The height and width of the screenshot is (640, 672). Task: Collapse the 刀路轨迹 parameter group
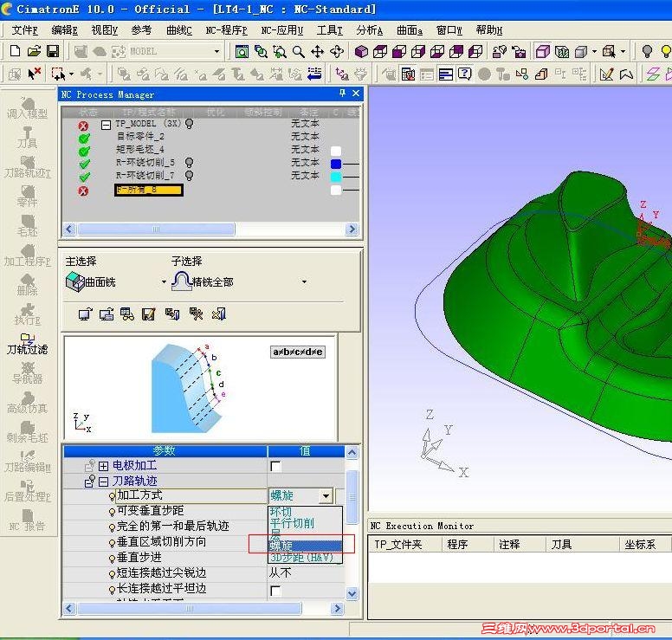pos(103,482)
